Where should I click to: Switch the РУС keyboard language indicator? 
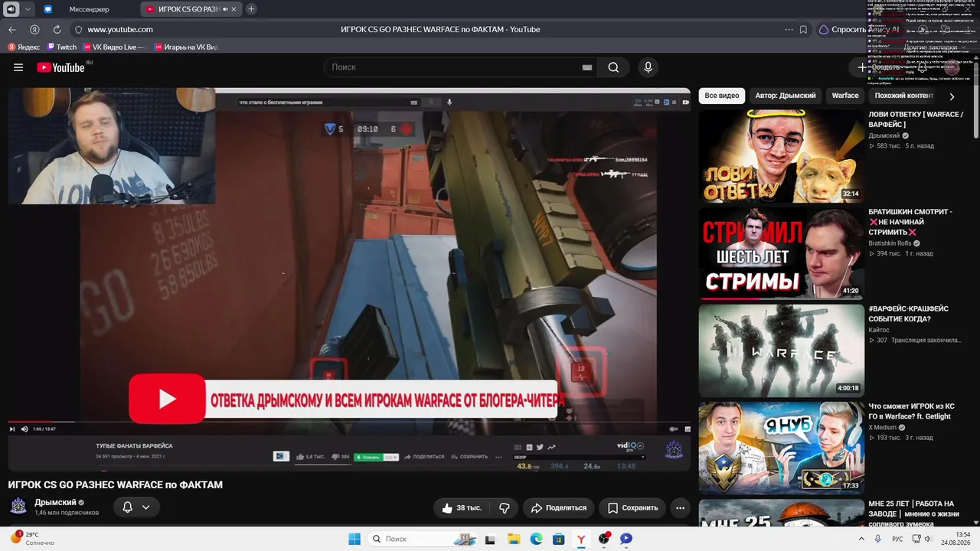[x=897, y=539]
